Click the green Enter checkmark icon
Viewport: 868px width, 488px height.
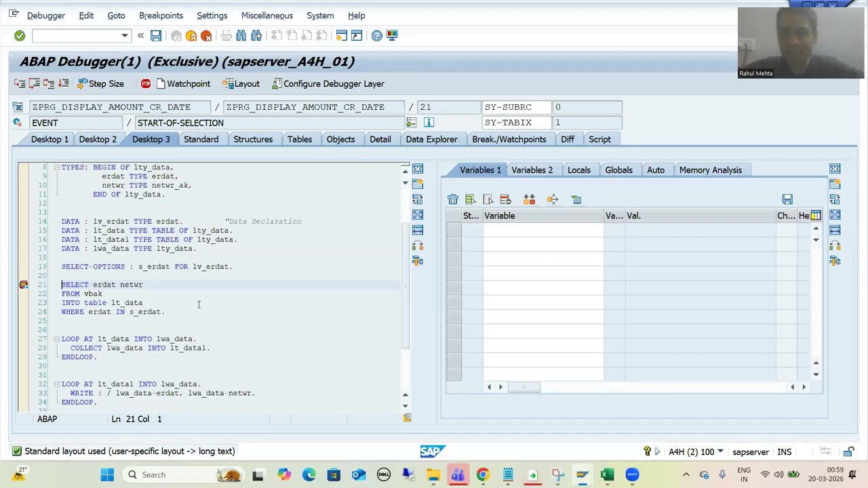pos(20,35)
